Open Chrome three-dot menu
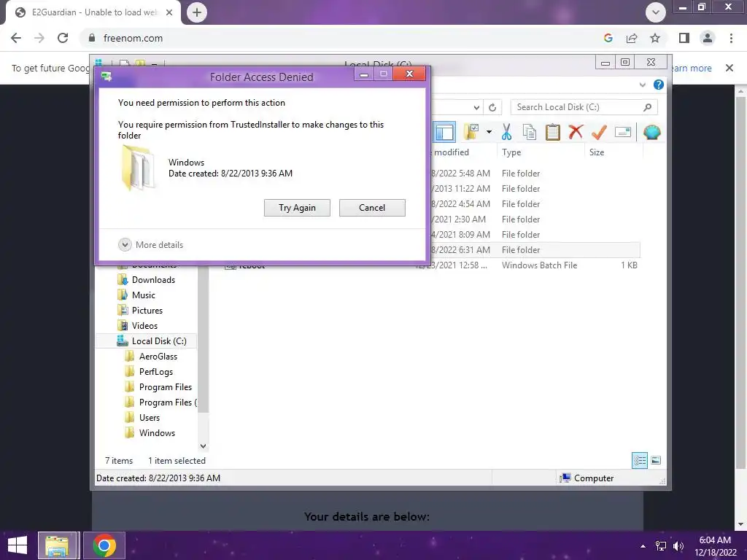The height and width of the screenshot is (560, 747). [731, 38]
